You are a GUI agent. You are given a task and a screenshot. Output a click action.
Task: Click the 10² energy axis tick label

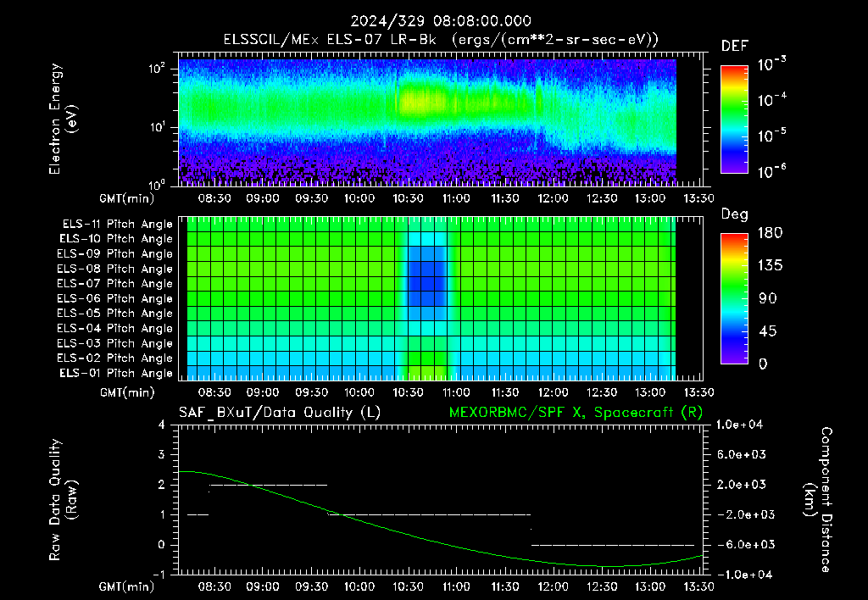click(x=157, y=69)
